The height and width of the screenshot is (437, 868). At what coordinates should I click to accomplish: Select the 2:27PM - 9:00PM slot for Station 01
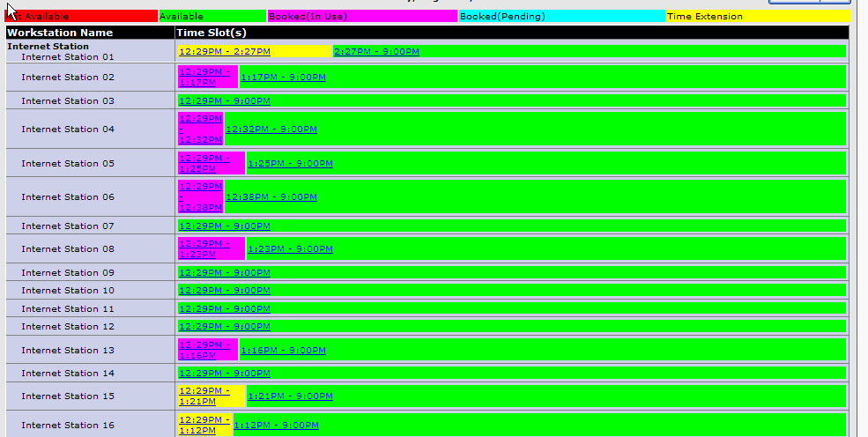pos(376,52)
